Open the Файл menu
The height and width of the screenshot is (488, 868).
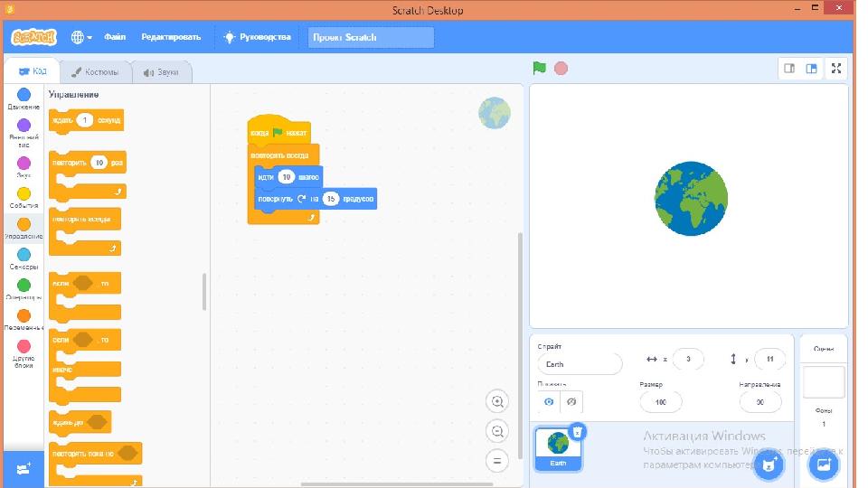(x=115, y=37)
